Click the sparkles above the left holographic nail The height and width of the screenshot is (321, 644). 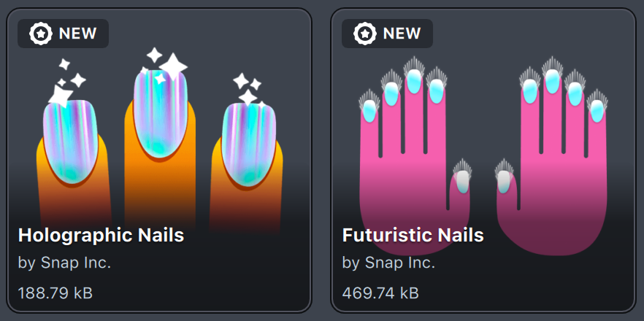click(66, 82)
